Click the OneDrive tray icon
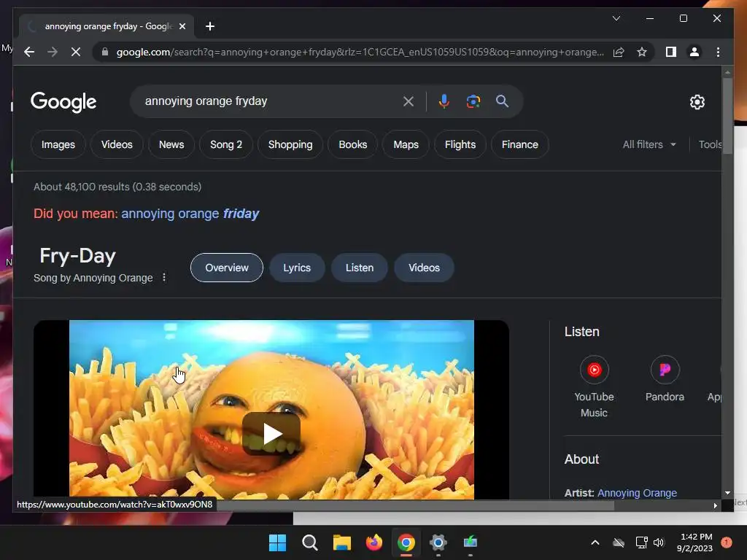 click(619, 542)
